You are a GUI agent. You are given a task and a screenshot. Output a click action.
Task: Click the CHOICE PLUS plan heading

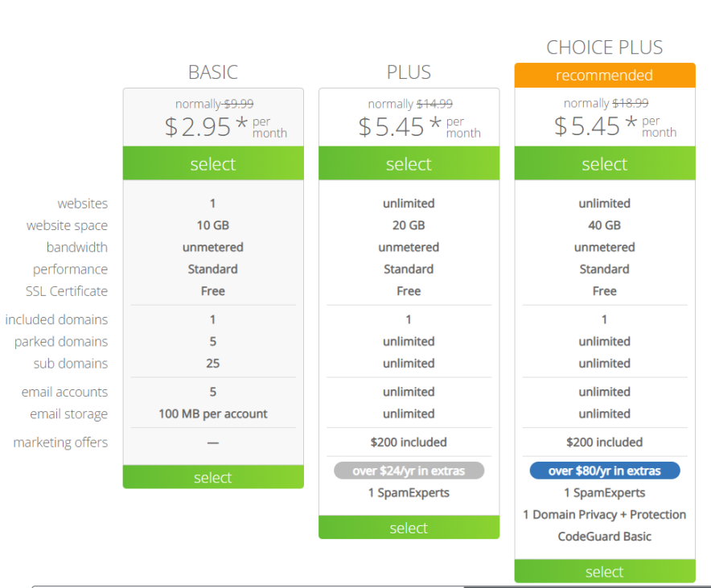click(x=604, y=47)
